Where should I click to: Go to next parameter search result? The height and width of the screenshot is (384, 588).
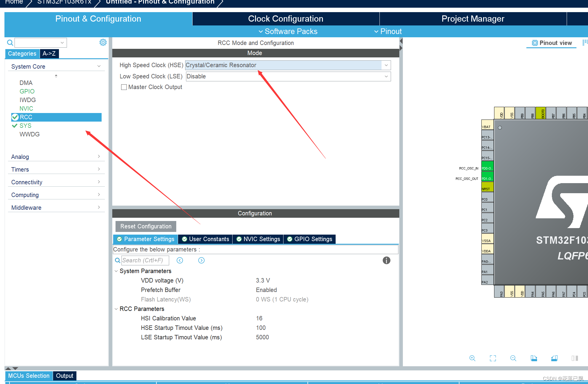201,260
